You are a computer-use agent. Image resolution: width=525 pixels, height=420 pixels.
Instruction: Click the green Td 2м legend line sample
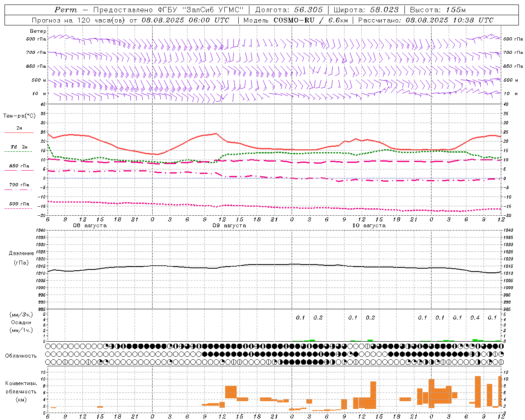coord(18,152)
